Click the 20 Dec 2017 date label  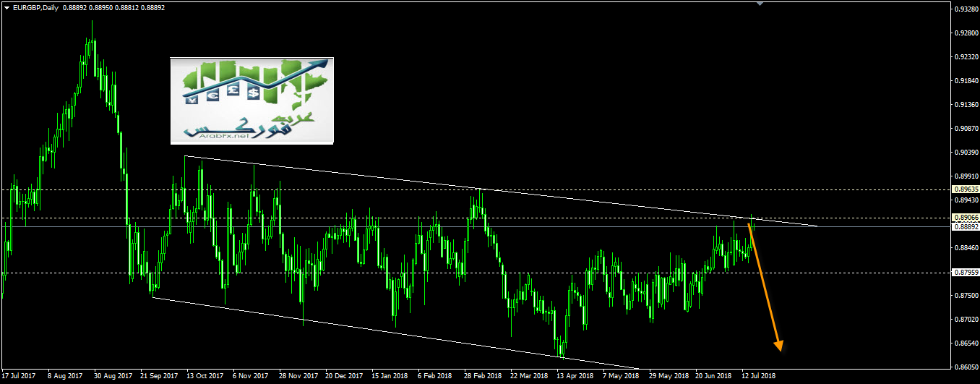pyautogui.click(x=344, y=376)
